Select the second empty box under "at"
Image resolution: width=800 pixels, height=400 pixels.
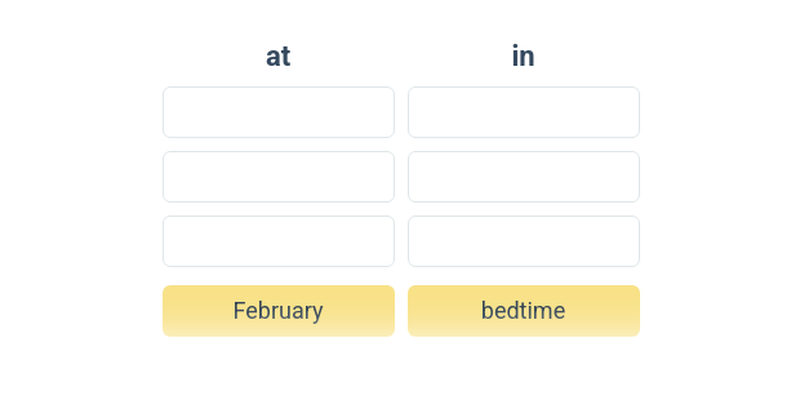click(278, 177)
